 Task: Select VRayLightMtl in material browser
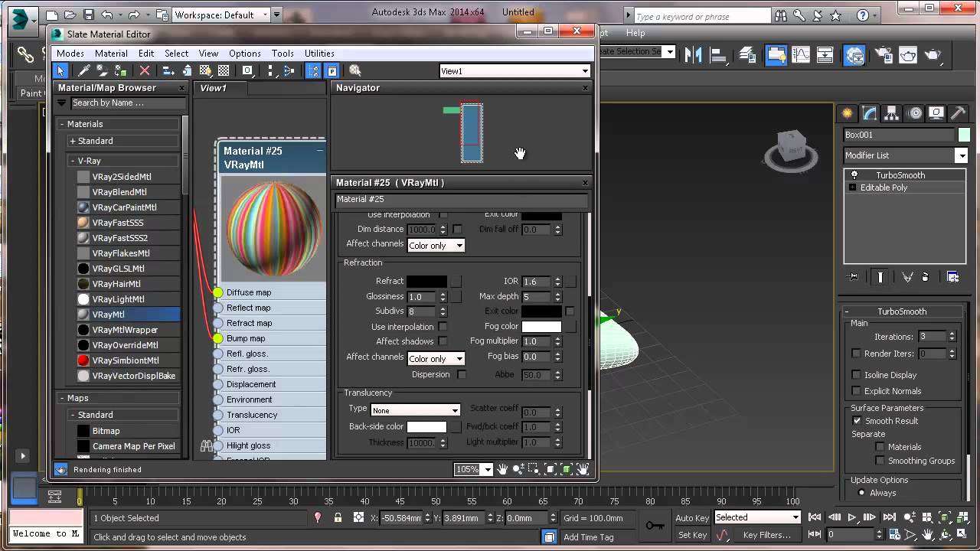click(118, 299)
